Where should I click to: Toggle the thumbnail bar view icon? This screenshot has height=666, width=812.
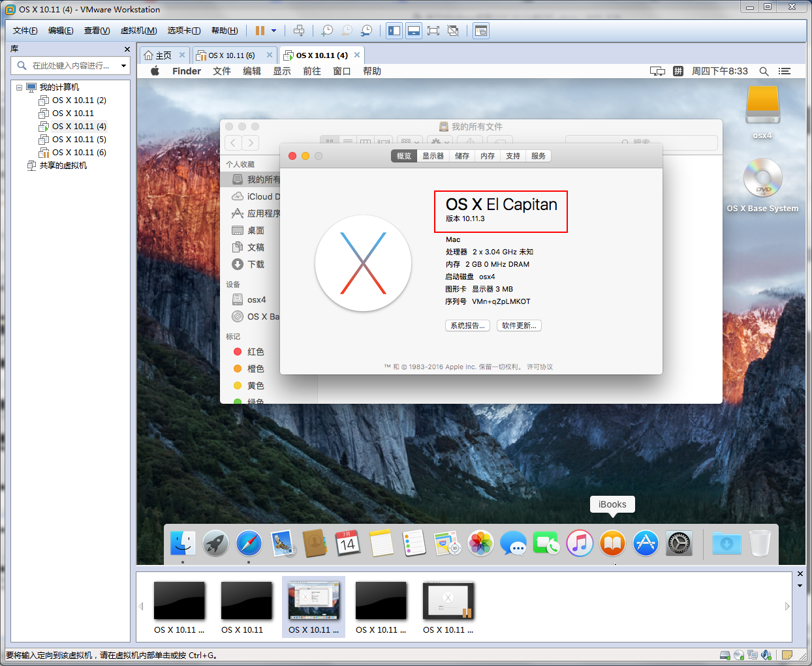(x=414, y=31)
